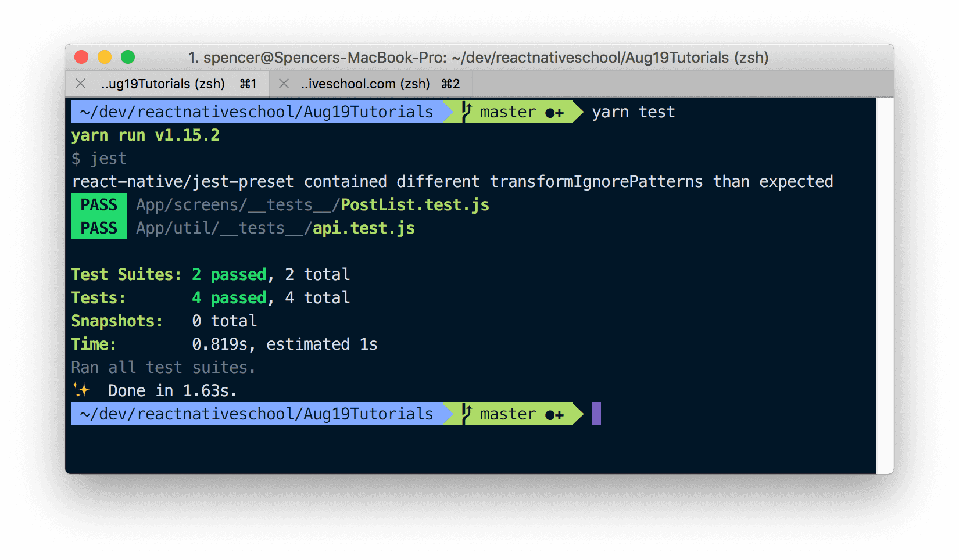Click the dirty-status dot-plus icon in bottom prompt
Image resolution: width=959 pixels, height=560 pixels.
click(554, 415)
